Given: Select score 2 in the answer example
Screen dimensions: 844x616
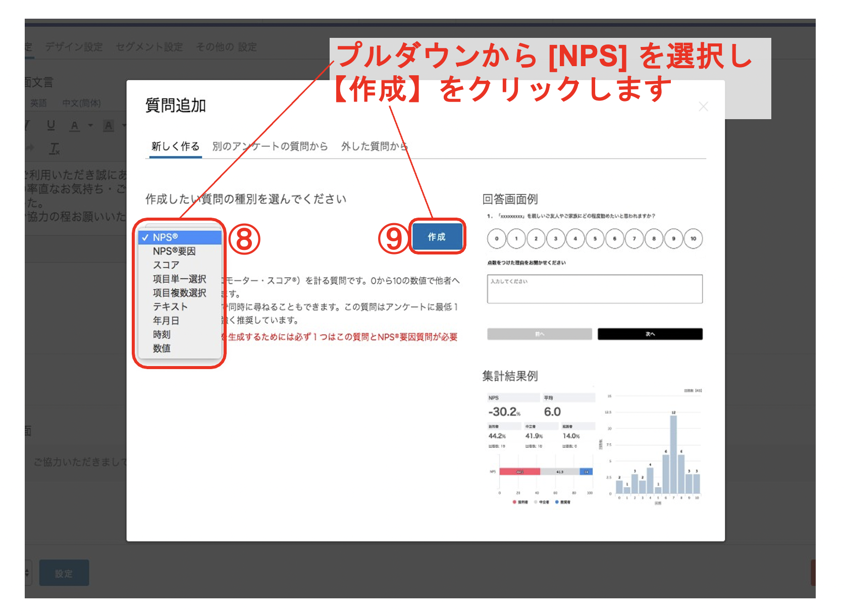Looking at the screenshot, I should [x=536, y=239].
